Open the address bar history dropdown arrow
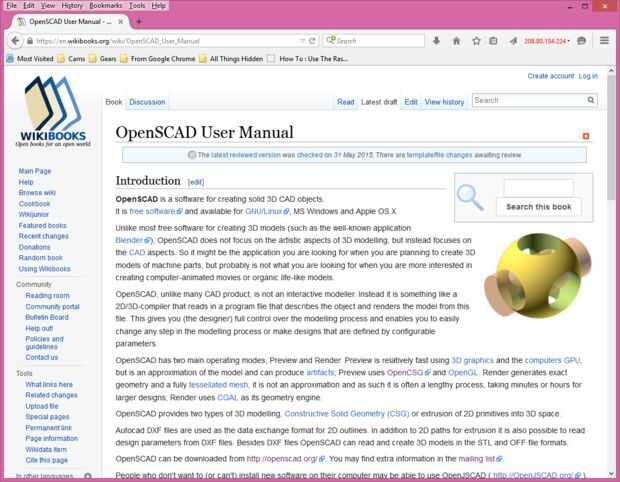Screen dimensions: 620x482 click(302, 41)
